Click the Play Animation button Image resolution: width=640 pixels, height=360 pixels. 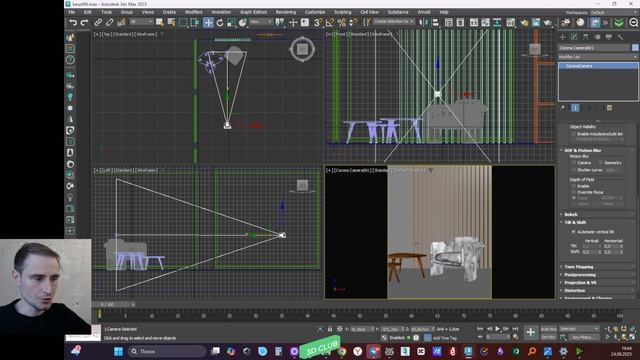498,329
